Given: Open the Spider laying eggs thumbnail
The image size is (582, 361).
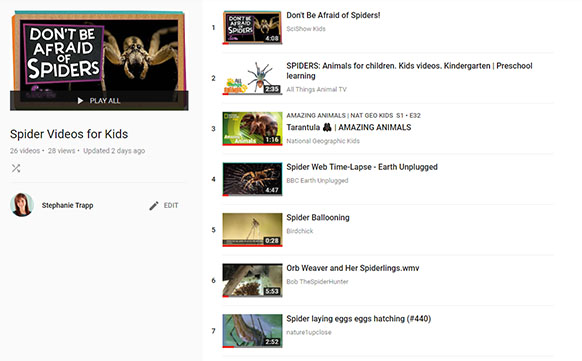Looking at the screenshot, I should click(x=252, y=331).
